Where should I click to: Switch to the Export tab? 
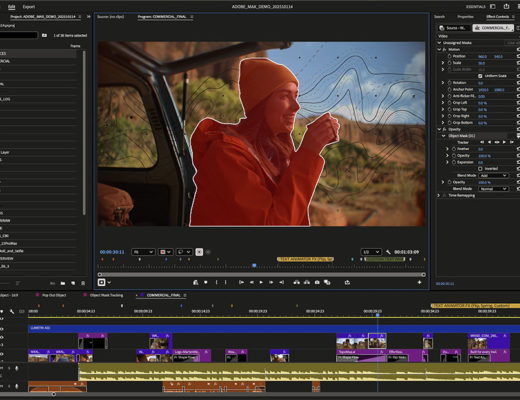tap(29, 7)
